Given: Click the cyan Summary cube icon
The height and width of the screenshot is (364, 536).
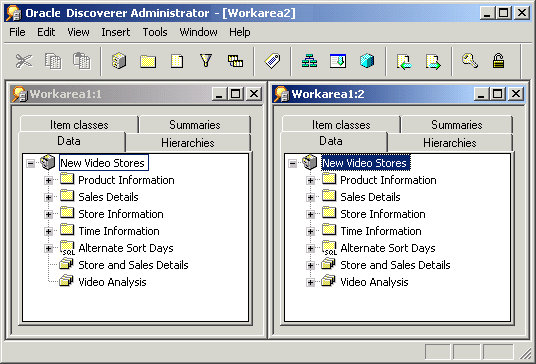Looking at the screenshot, I should coord(367,61).
